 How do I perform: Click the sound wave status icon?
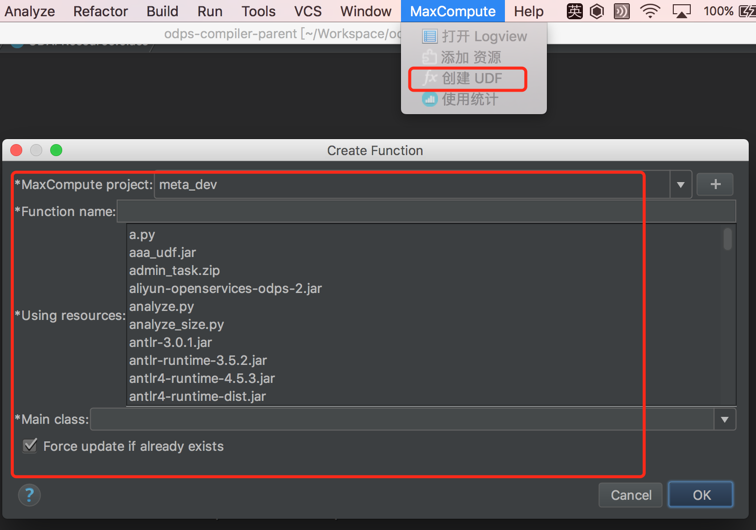click(621, 11)
